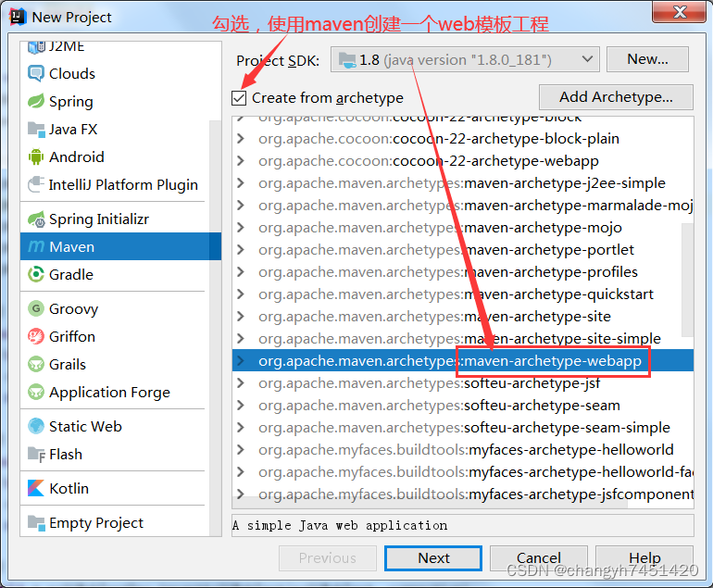Click the Android robot icon

click(x=36, y=156)
